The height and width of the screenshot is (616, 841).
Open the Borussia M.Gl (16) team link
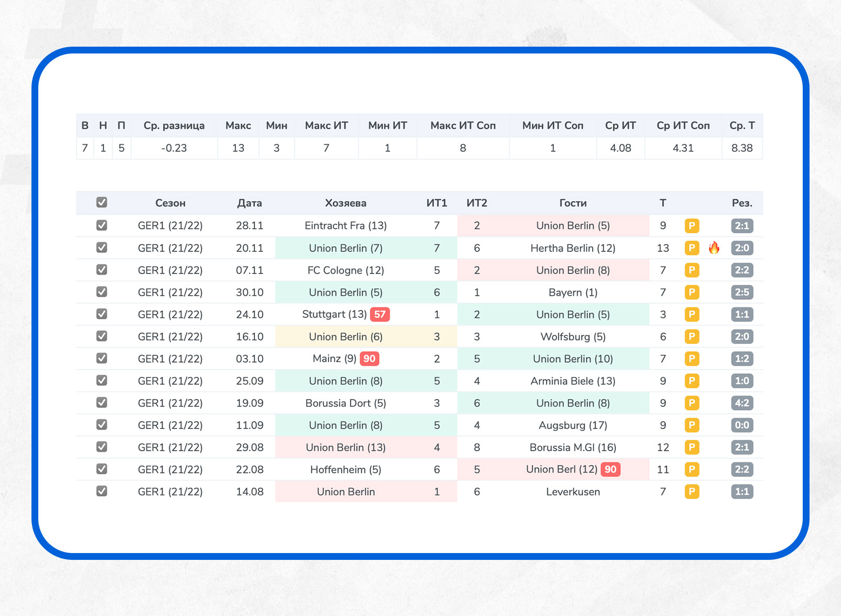(573, 448)
